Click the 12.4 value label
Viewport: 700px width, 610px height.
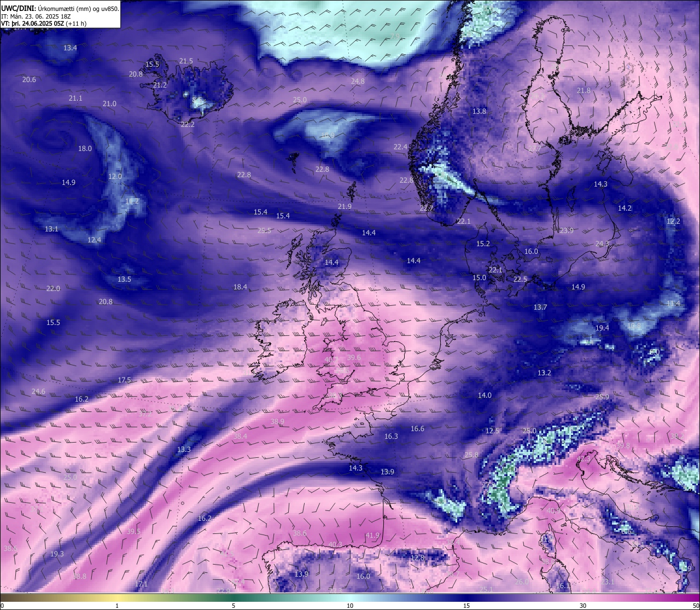pos(94,240)
